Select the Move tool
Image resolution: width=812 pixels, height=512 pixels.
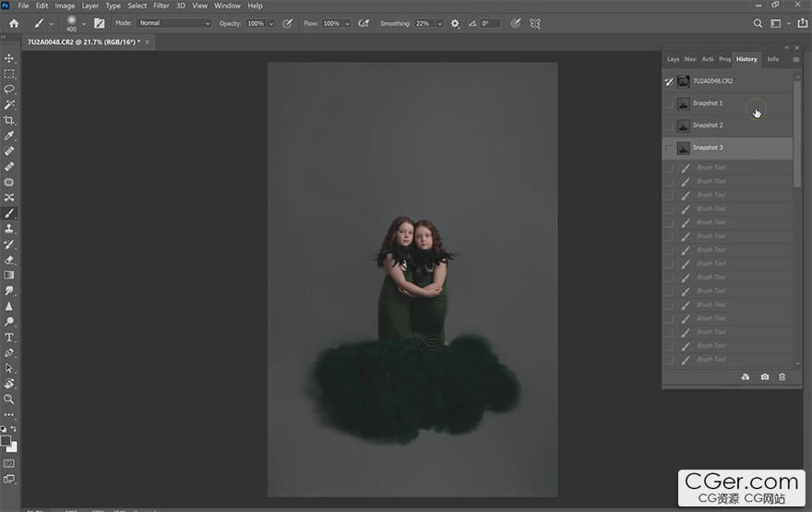9,58
